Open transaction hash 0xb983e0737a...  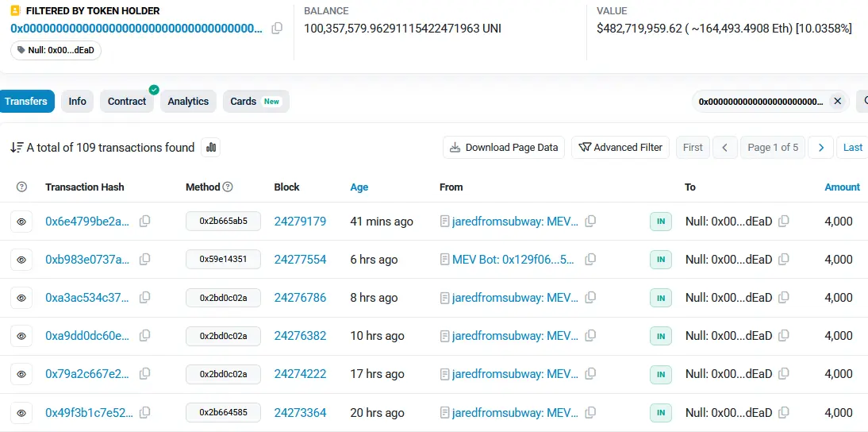(x=87, y=260)
